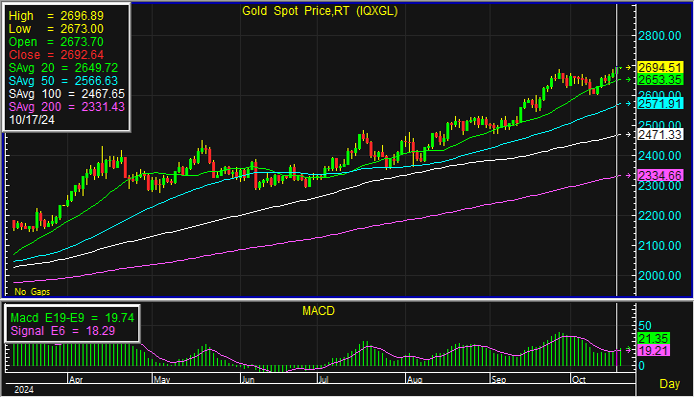Click the green 2653.35 SAvg 20 label
This screenshot has width=695, height=398.
[660, 80]
